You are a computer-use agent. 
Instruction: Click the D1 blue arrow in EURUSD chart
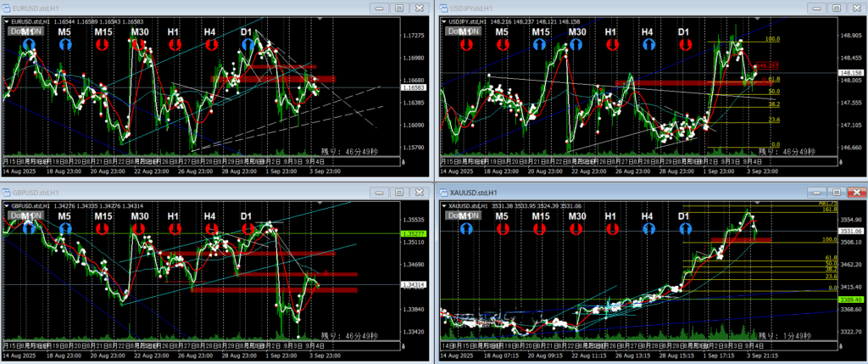(247, 44)
